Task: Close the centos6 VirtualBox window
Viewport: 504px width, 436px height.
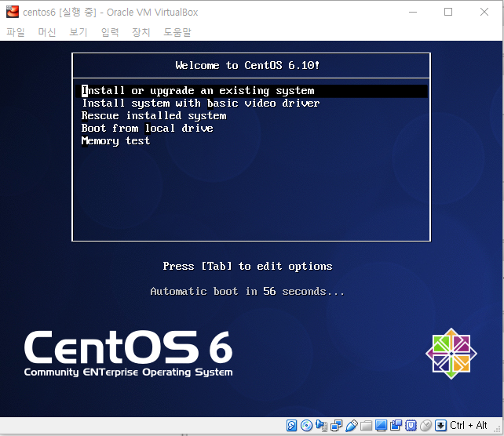Action: 484,13
